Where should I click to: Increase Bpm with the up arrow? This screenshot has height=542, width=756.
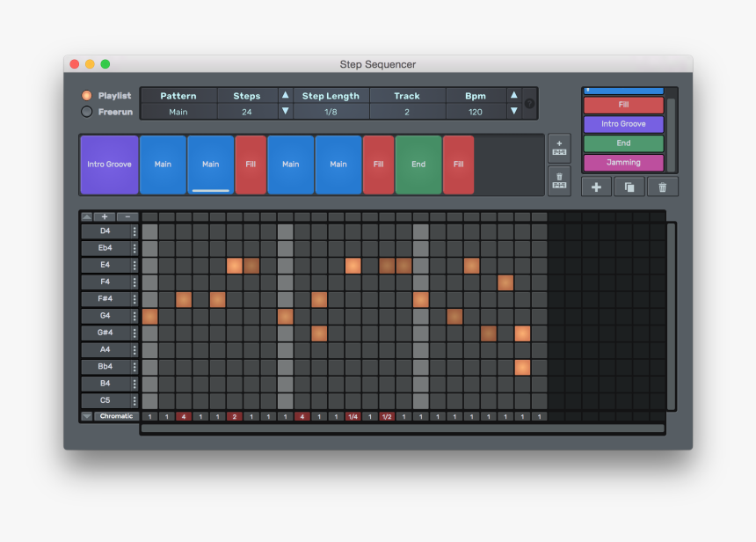pyautogui.click(x=514, y=95)
